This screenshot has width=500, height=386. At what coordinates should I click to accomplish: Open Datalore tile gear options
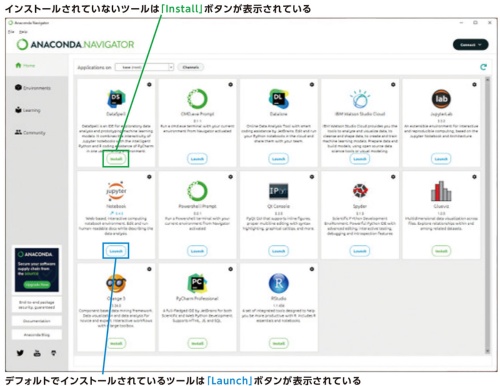click(x=312, y=85)
